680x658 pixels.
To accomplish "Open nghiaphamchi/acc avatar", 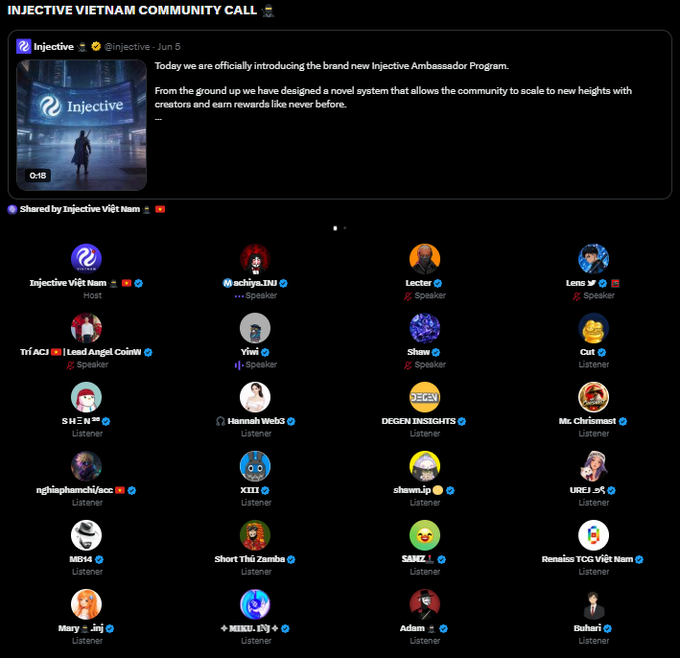I will 86,466.
